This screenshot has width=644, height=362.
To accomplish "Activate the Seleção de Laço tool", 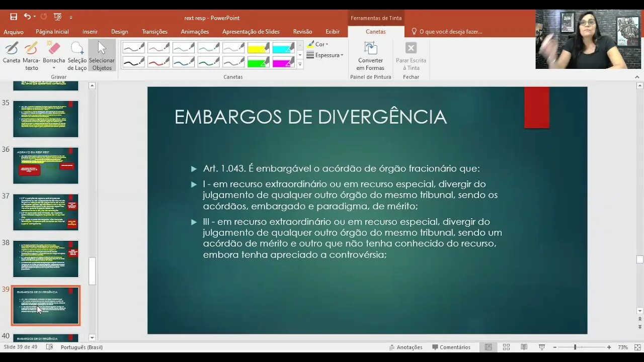I will [x=77, y=56].
